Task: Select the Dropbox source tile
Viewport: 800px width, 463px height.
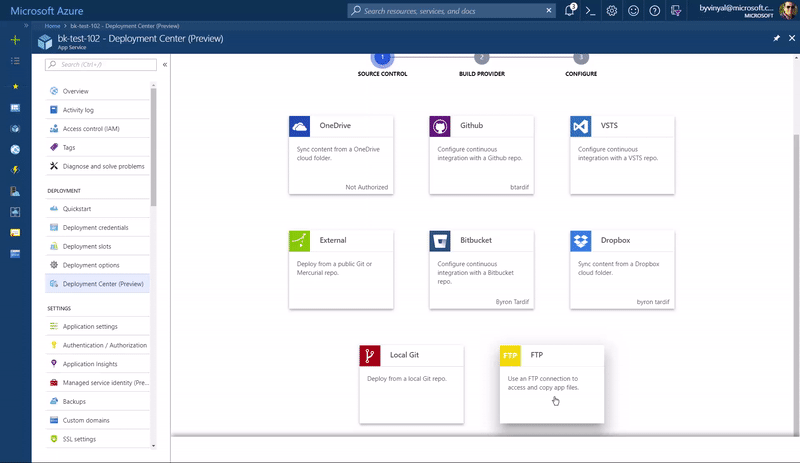Action: pyautogui.click(x=622, y=268)
